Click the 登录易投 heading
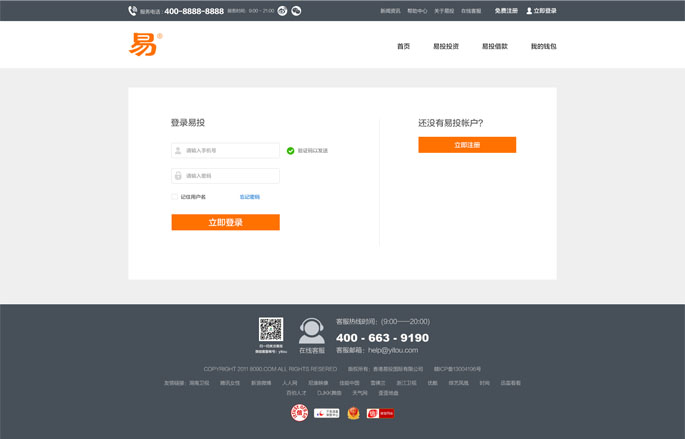685x439 pixels. (188, 123)
